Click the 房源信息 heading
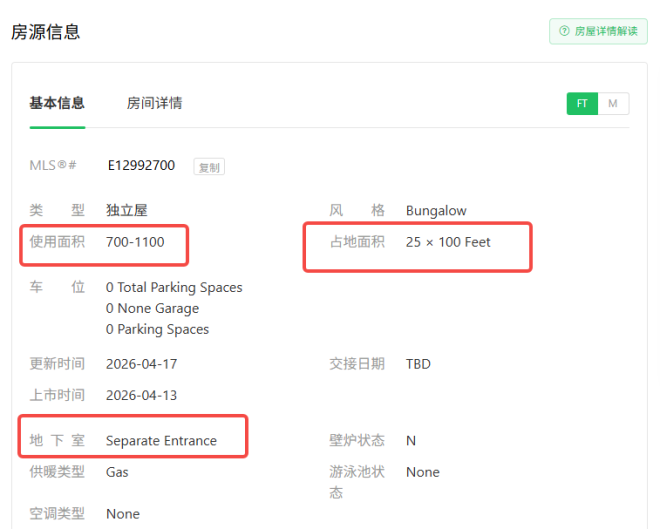Image resolution: width=660 pixels, height=529 pixels. [45, 32]
